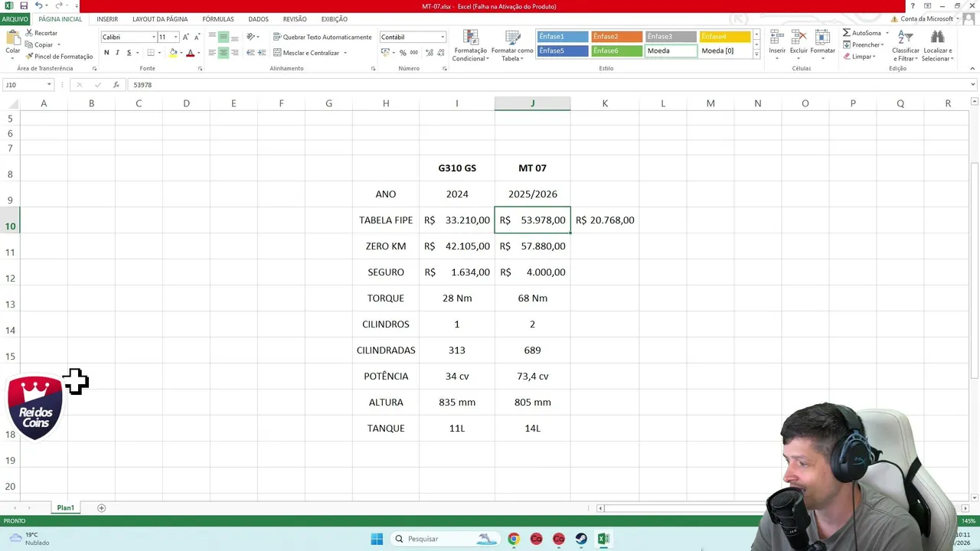Click the Copiar copy icon

(29, 44)
